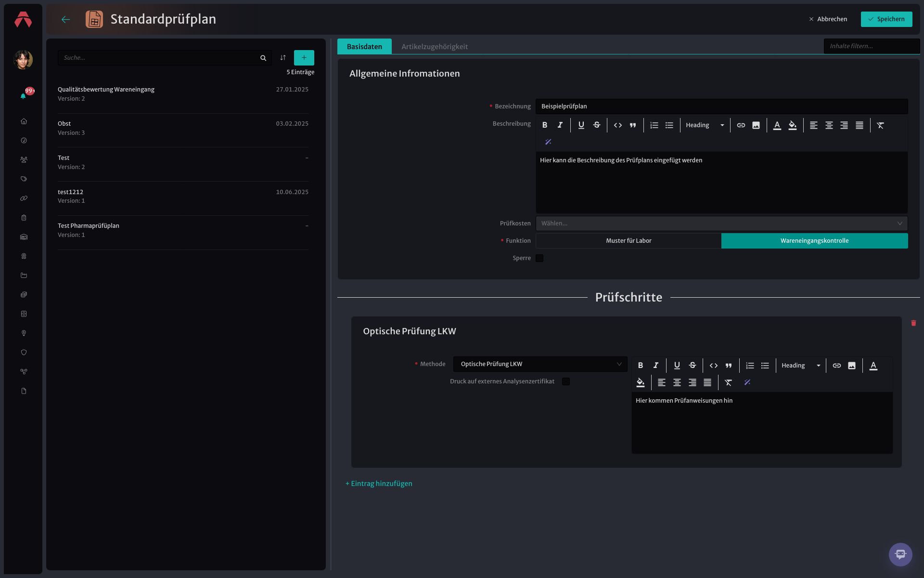Check Druck auf externes Analysenzertifikat
924x578 pixels.
pyautogui.click(x=566, y=381)
